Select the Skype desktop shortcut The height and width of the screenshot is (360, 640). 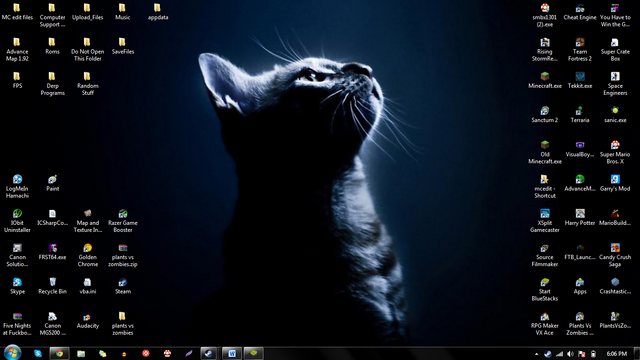click(17, 286)
